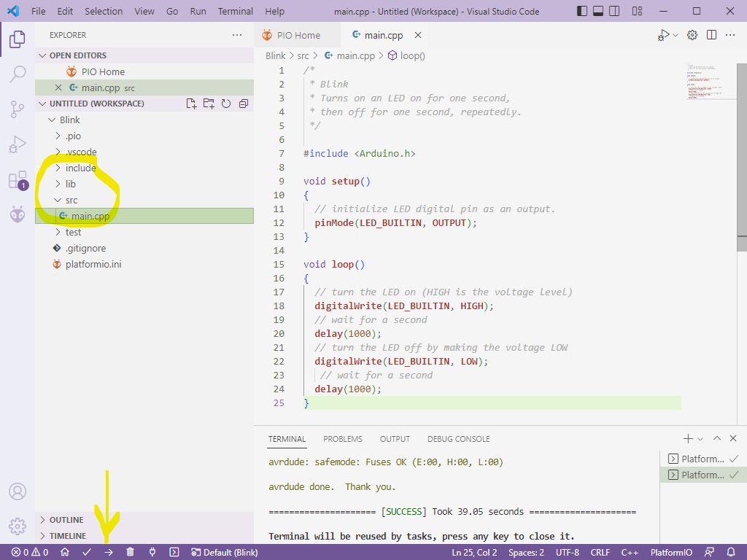Toggle the primary sidebar layout icon

coord(582,12)
